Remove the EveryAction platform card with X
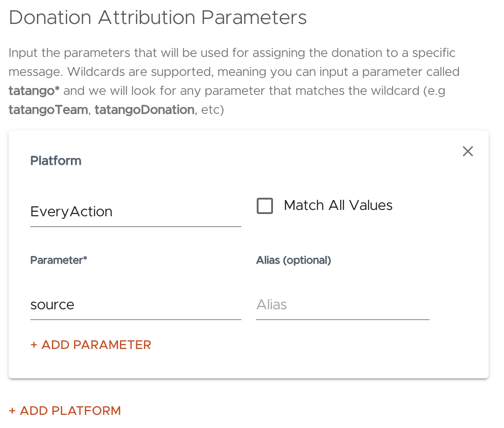The width and height of the screenshot is (504, 428). point(468,152)
